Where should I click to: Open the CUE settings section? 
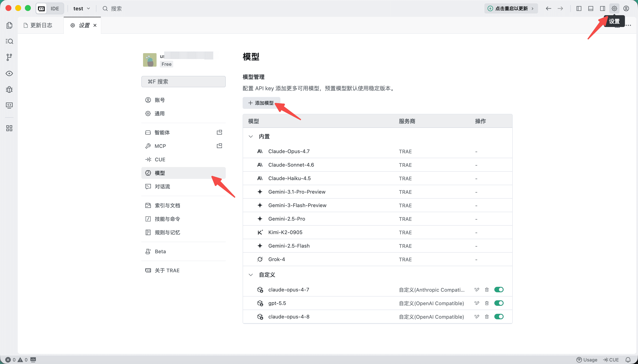pos(183,159)
